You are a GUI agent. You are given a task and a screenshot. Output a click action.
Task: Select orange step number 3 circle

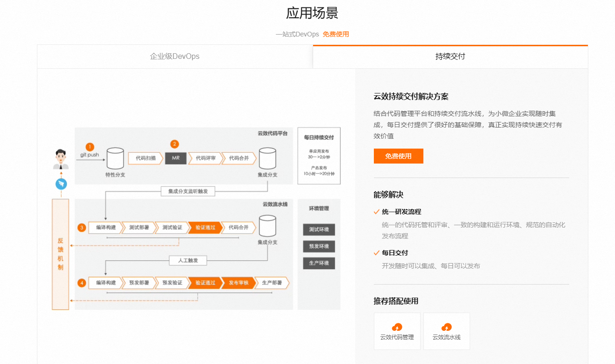click(82, 228)
